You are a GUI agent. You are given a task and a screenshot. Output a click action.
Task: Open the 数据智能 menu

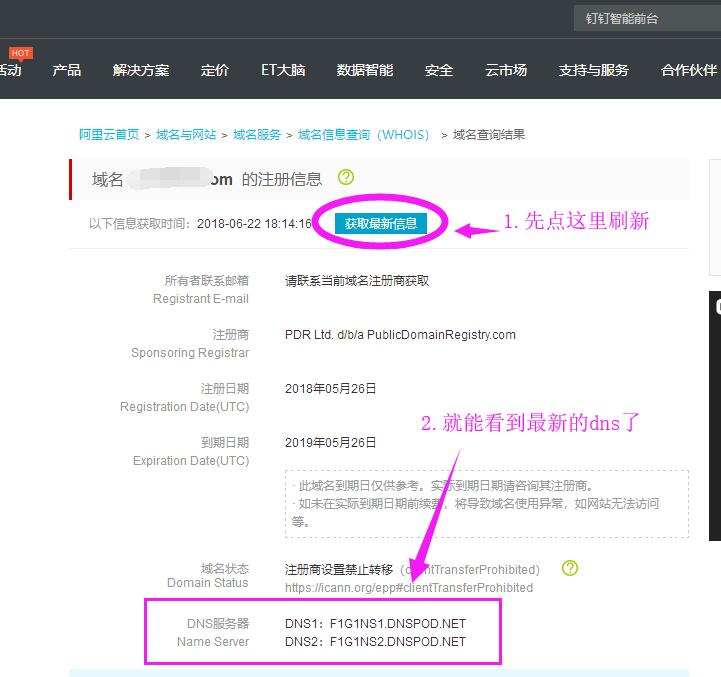point(365,70)
